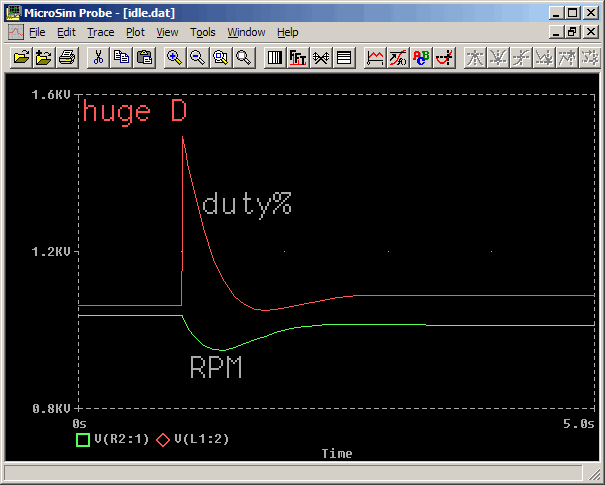The image size is (605, 485).
Task: Toggle the Log X Axis button
Action: 275,58
